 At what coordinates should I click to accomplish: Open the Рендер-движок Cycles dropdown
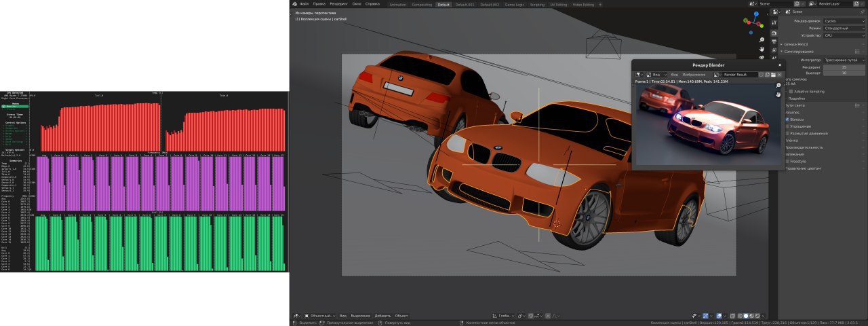click(x=844, y=21)
